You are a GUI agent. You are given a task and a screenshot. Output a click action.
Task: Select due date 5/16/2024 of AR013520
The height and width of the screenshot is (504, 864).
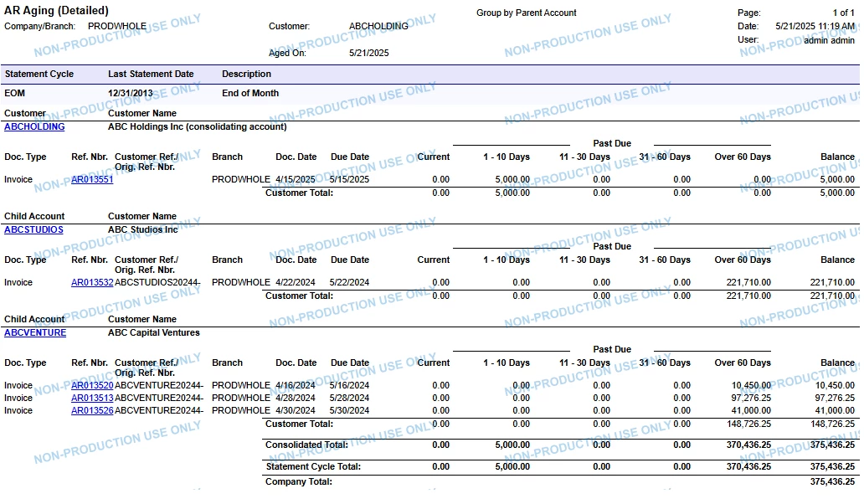pos(349,386)
